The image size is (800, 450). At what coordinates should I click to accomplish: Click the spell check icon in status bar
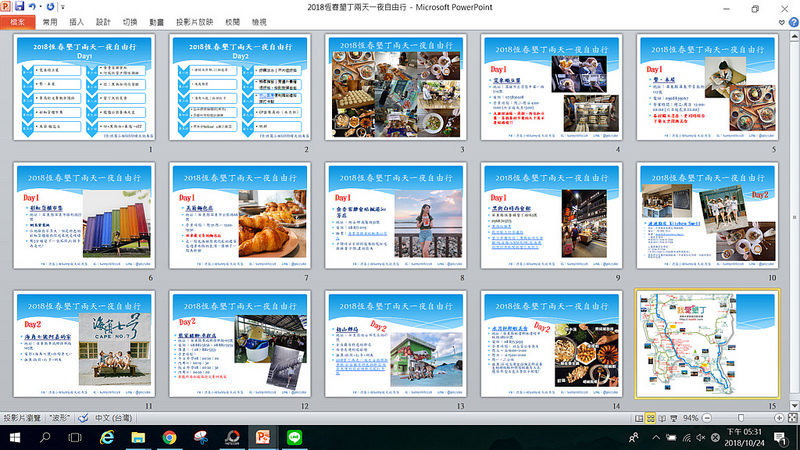click(x=82, y=417)
